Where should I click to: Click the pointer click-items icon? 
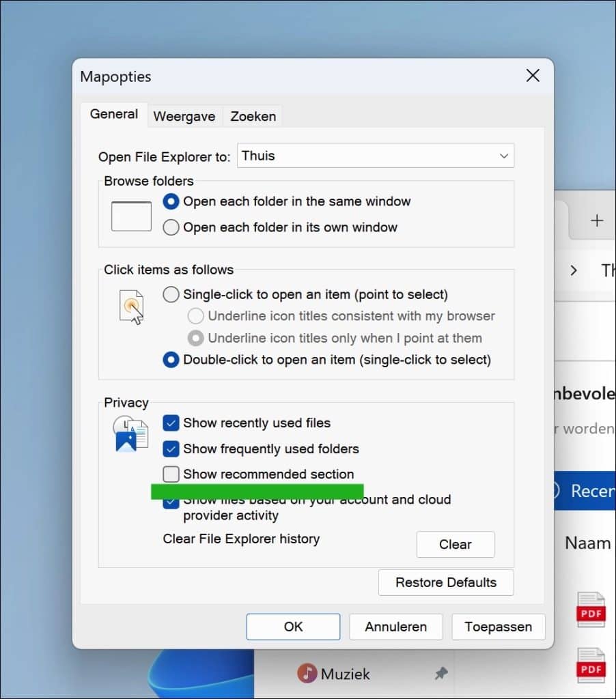point(132,306)
